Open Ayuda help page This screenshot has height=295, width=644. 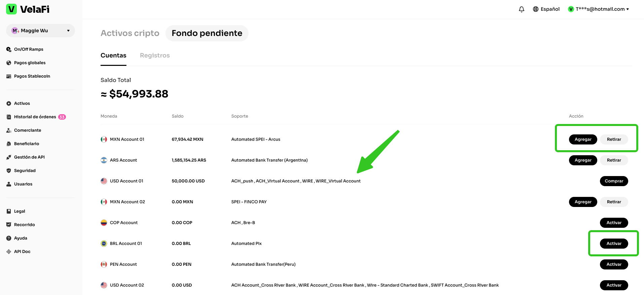pos(20,238)
